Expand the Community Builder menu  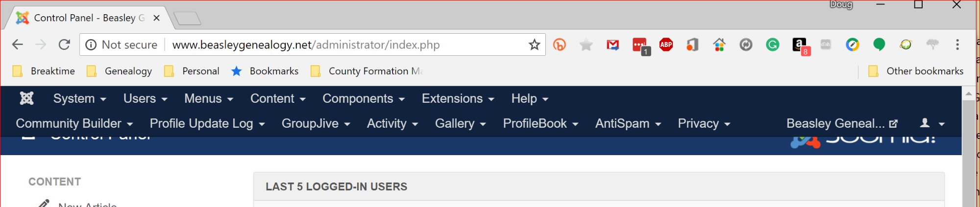(74, 123)
